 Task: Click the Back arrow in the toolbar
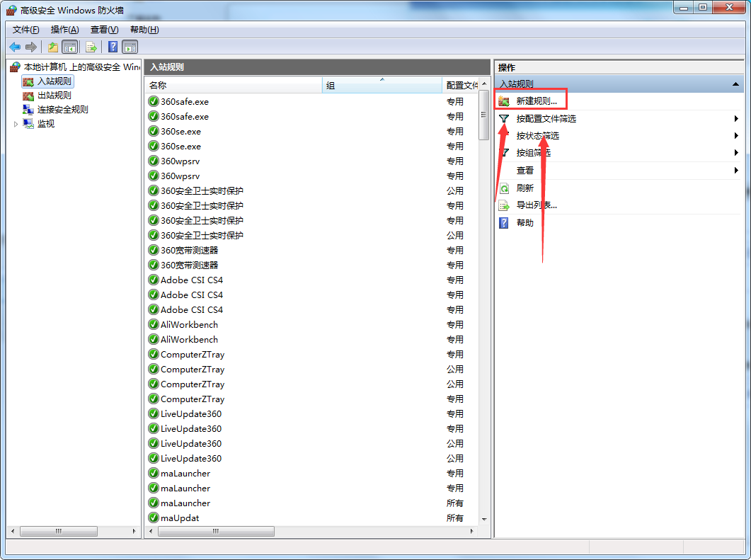point(15,47)
